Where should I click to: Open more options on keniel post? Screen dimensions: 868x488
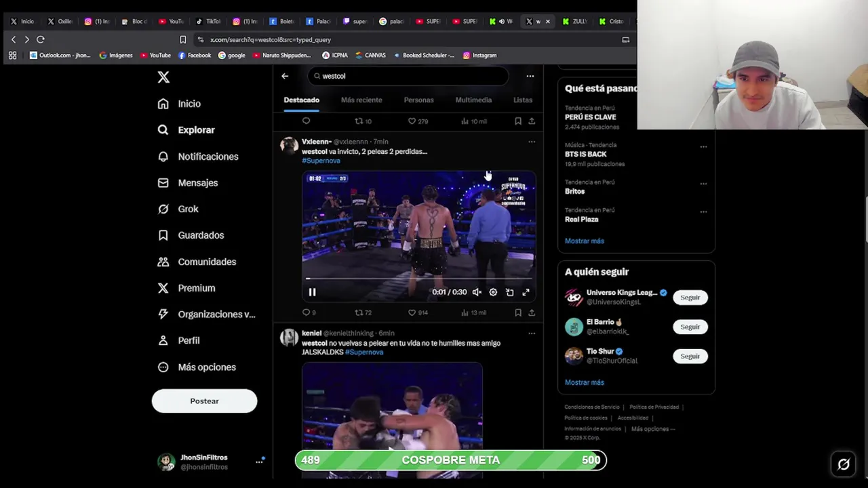pos(532,333)
